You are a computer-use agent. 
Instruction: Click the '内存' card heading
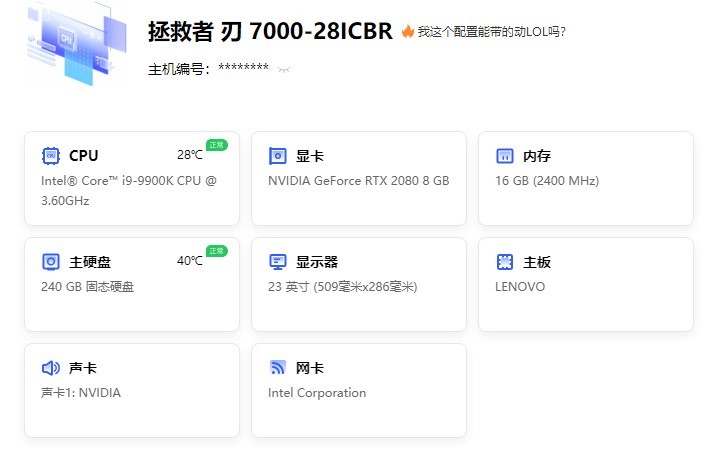(537, 156)
